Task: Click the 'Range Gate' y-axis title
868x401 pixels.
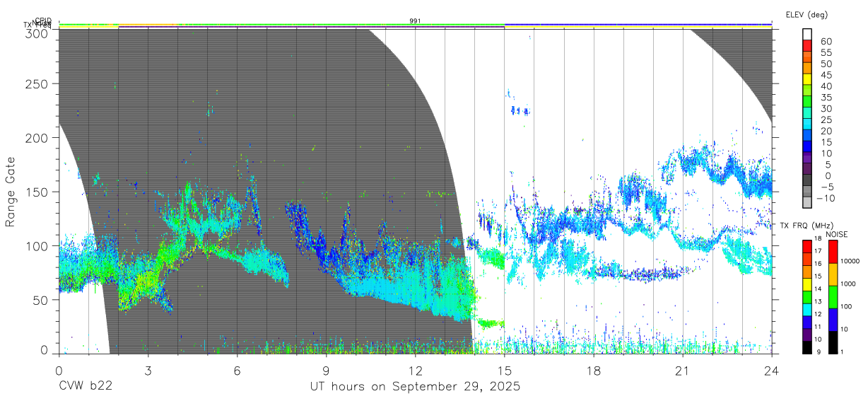Action: click(x=11, y=192)
